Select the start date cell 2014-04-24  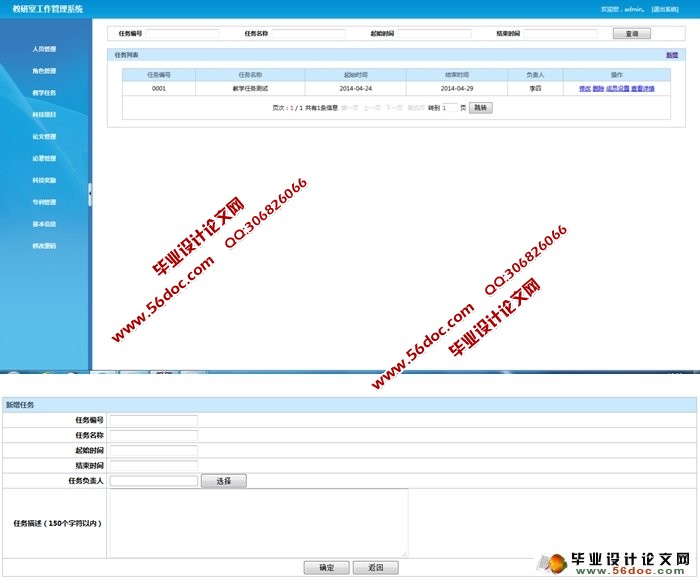click(x=356, y=88)
